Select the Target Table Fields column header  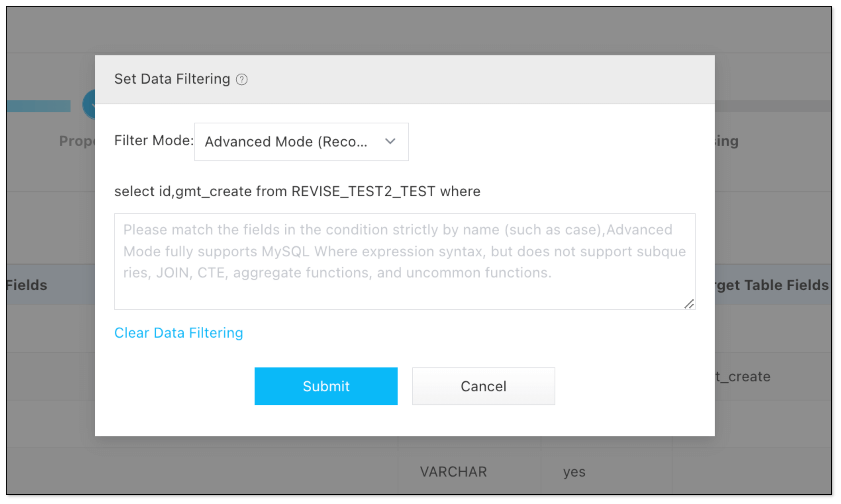point(772,285)
